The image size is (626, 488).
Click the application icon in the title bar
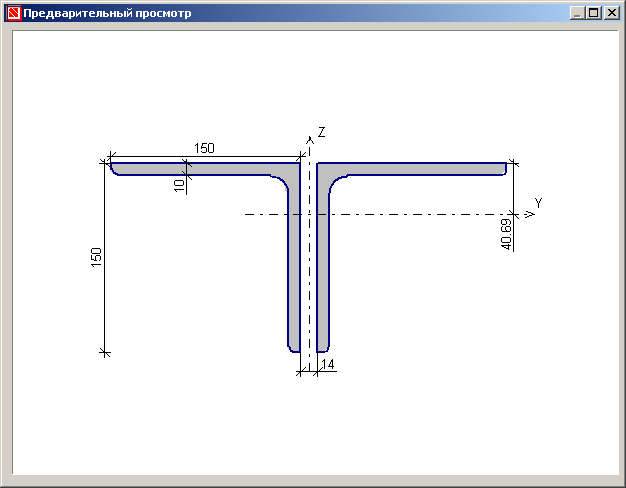[13, 14]
